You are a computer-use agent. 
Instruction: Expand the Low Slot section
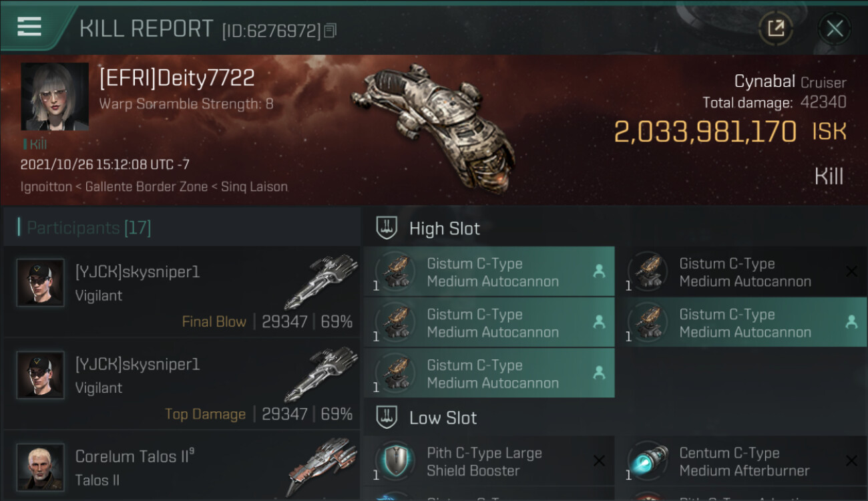(443, 418)
